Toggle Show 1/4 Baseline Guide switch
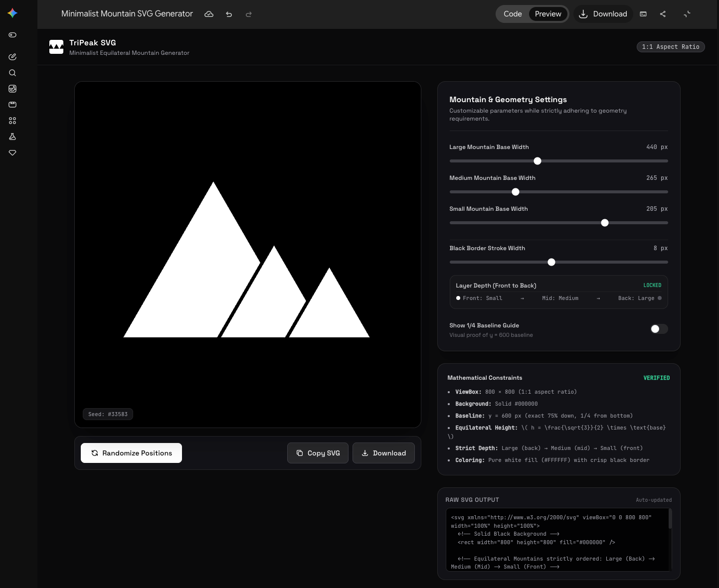The image size is (719, 588). (659, 329)
